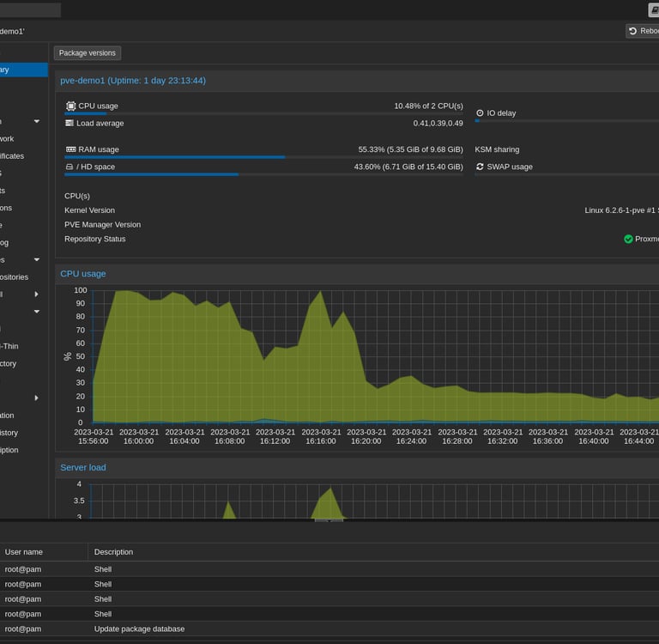Open Package versions
Image resolution: width=659 pixels, height=644 pixels.
[x=87, y=53]
